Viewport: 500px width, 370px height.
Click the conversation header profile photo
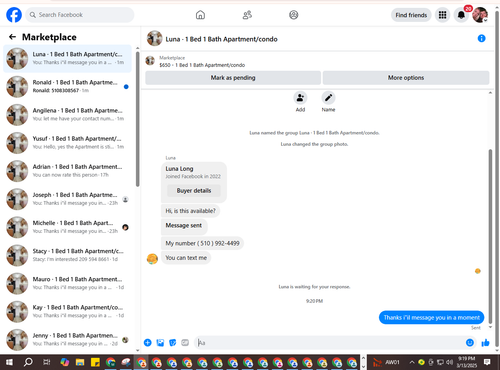point(155,38)
